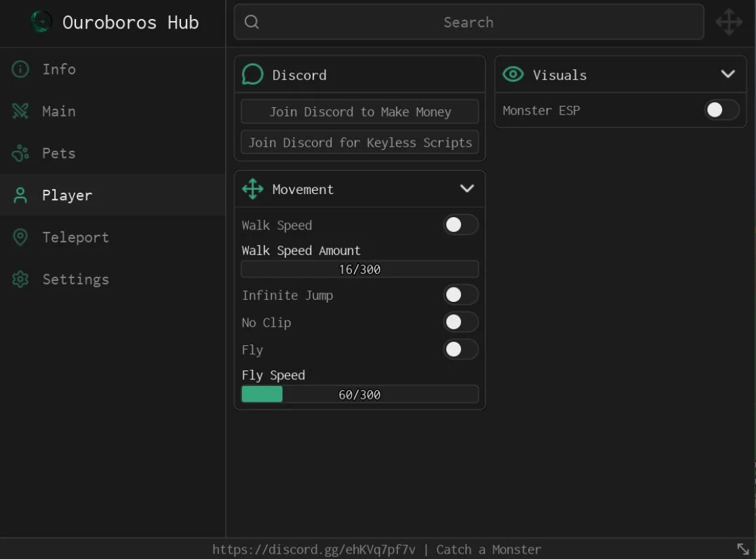Click the move window arrows icon top right

(x=729, y=22)
